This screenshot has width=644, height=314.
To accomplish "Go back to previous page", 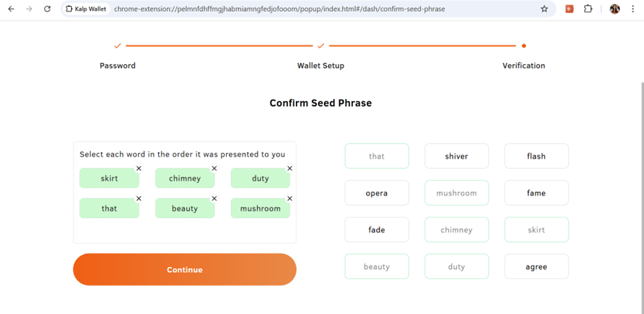I will click(x=11, y=9).
